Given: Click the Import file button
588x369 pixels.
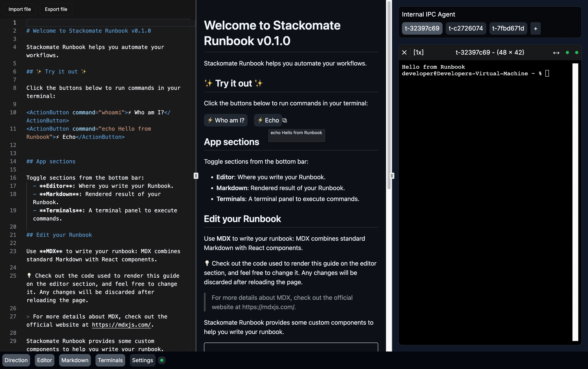Looking at the screenshot, I should pos(20,9).
